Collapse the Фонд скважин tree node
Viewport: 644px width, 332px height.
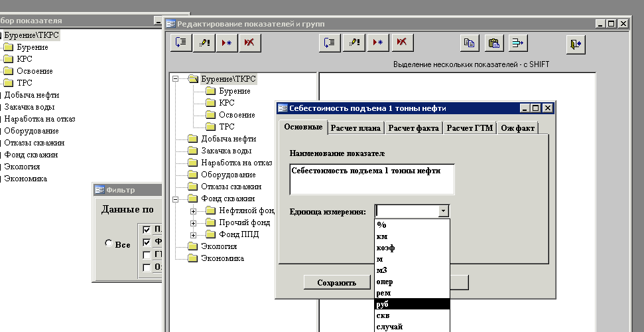175,199
